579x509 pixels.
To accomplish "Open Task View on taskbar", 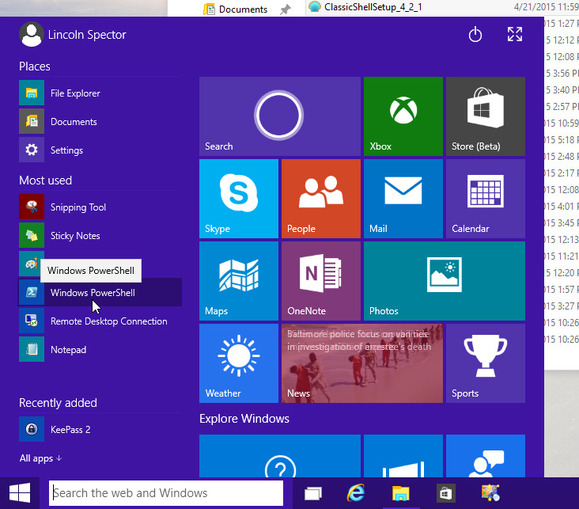I will (313, 493).
